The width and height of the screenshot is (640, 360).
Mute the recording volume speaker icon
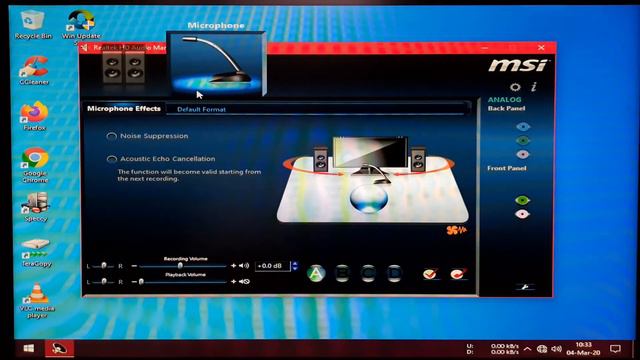244,266
